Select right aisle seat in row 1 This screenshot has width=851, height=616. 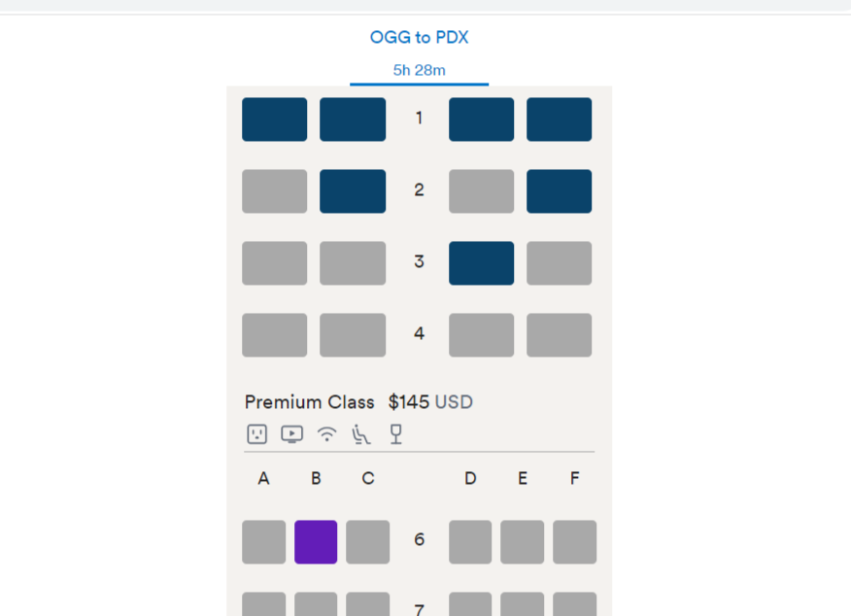pos(482,120)
